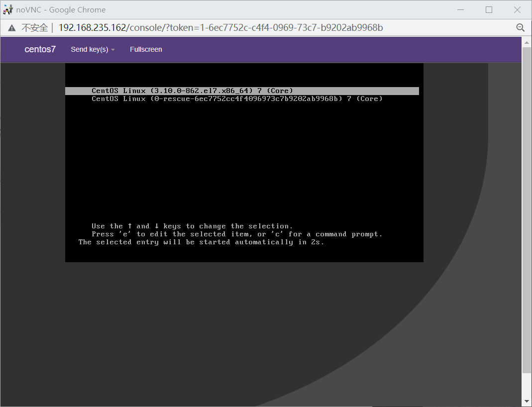Click the 'Use the keys' instruction line

click(192, 226)
